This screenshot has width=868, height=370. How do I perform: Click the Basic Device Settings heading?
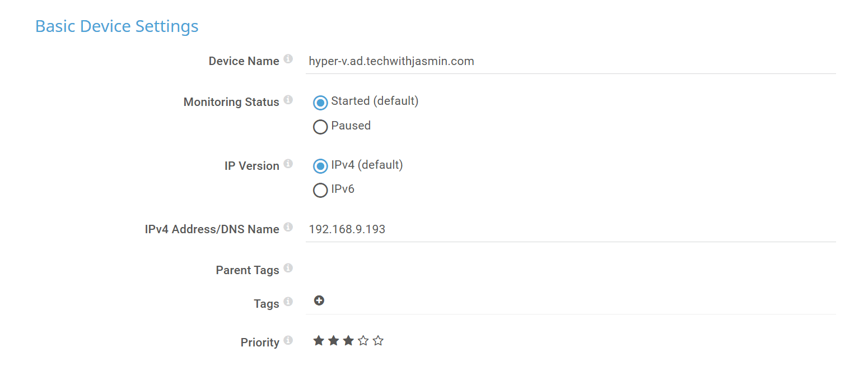pos(117,26)
